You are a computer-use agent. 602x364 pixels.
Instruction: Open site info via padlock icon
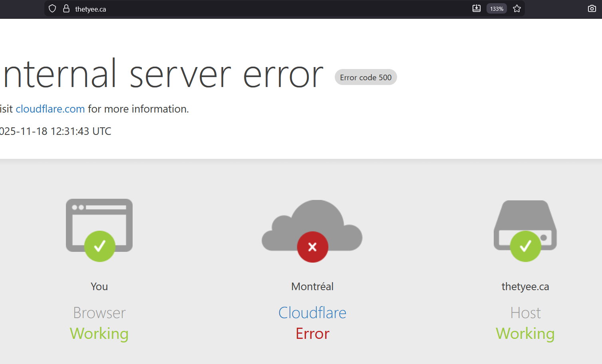tap(66, 9)
